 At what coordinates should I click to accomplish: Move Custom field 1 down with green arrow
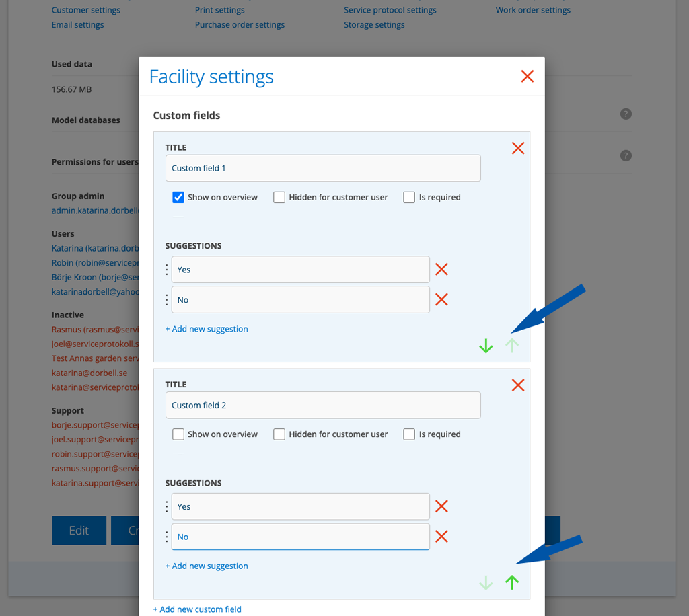486,346
